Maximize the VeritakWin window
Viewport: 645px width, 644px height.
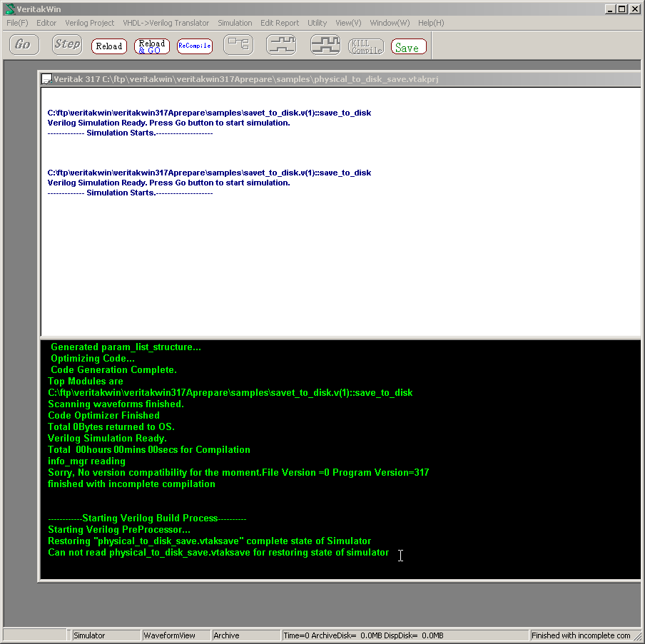[622, 9]
